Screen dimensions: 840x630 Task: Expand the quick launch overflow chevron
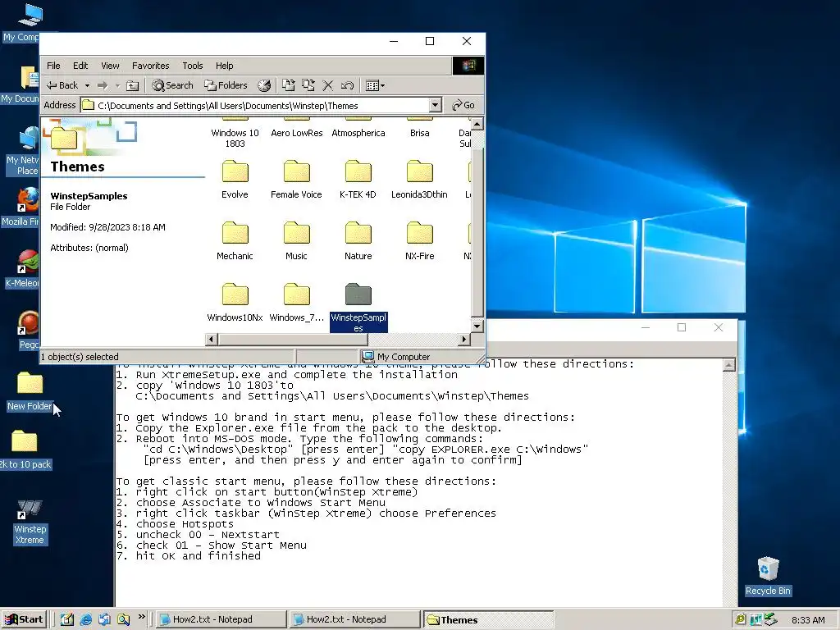(x=141, y=617)
